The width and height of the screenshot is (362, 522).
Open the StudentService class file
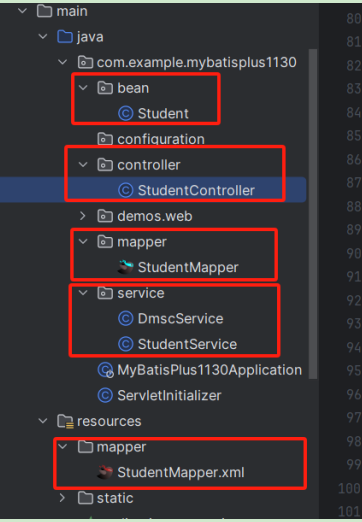tap(188, 344)
